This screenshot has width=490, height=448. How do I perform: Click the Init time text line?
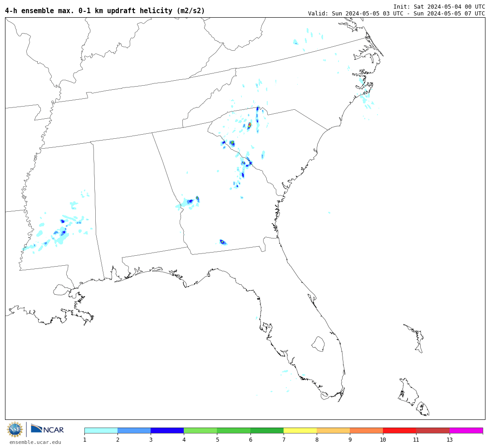[x=439, y=6]
